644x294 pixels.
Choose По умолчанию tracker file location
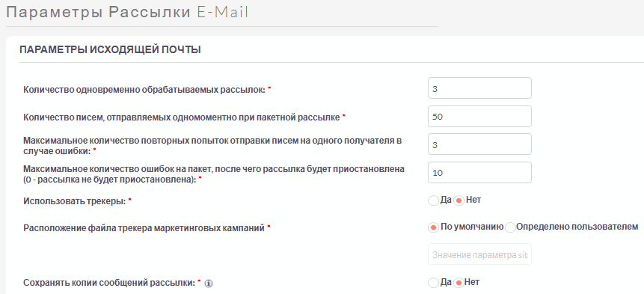coord(433,227)
